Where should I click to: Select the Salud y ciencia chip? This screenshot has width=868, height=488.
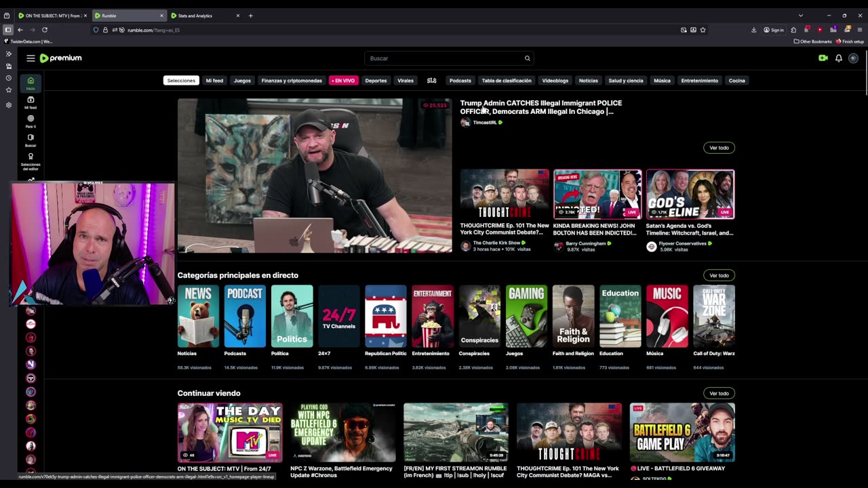[625, 81]
